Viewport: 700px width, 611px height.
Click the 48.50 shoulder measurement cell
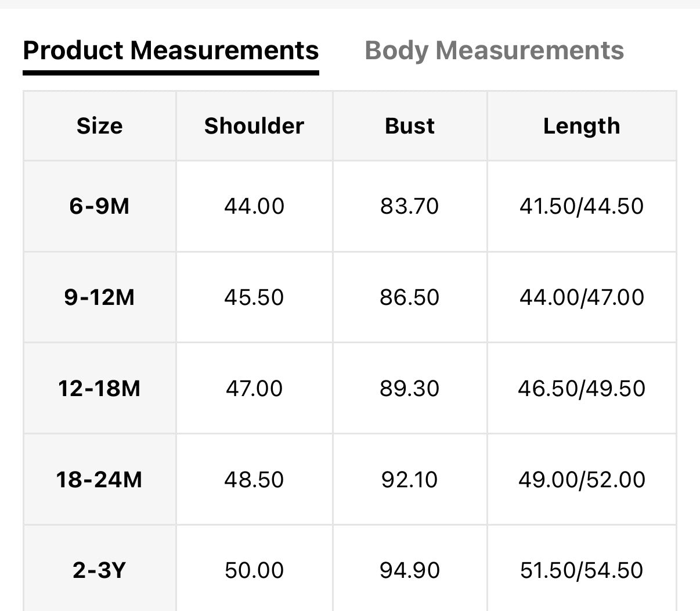(x=254, y=479)
